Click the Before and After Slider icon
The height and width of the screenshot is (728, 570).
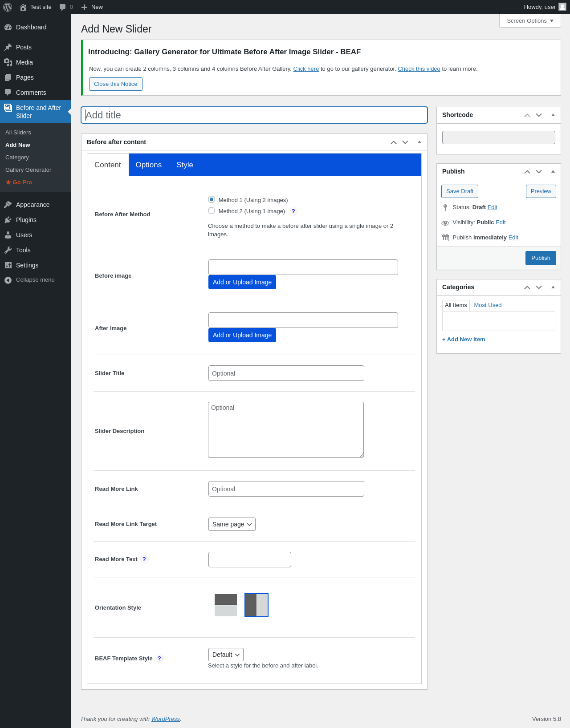8,108
